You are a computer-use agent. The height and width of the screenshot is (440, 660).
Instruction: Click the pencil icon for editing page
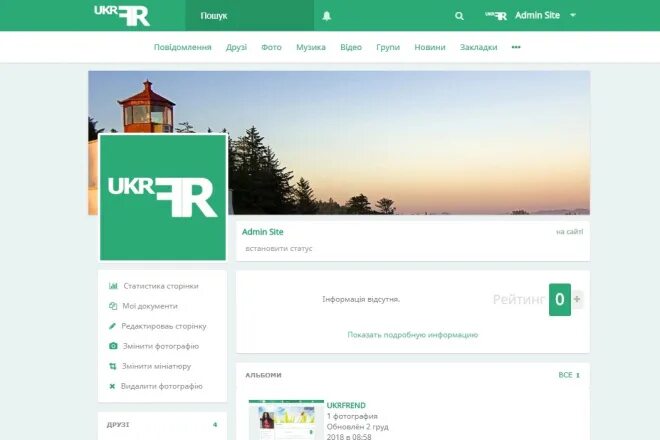pyautogui.click(x=112, y=326)
